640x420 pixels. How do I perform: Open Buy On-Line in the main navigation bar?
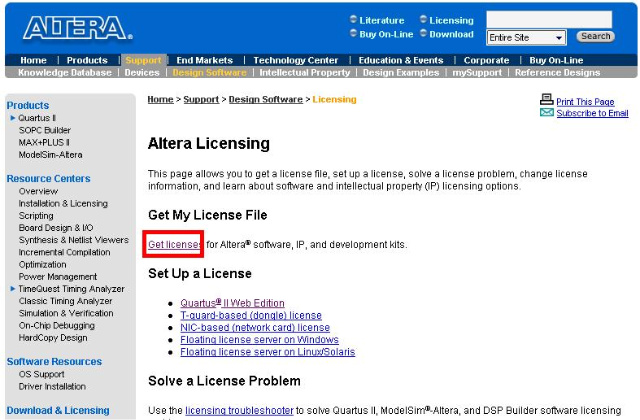tap(556, 60)
